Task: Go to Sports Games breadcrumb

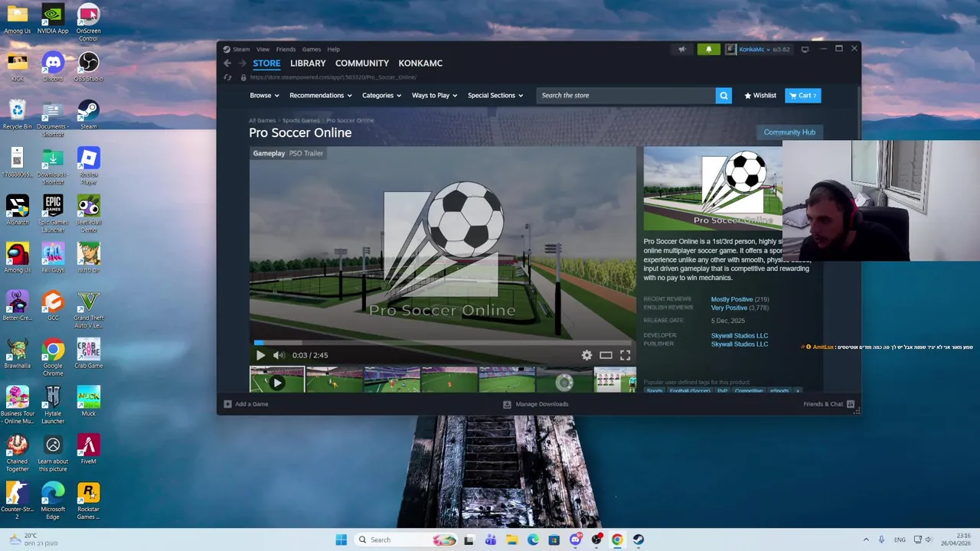Action: (301, 120)
